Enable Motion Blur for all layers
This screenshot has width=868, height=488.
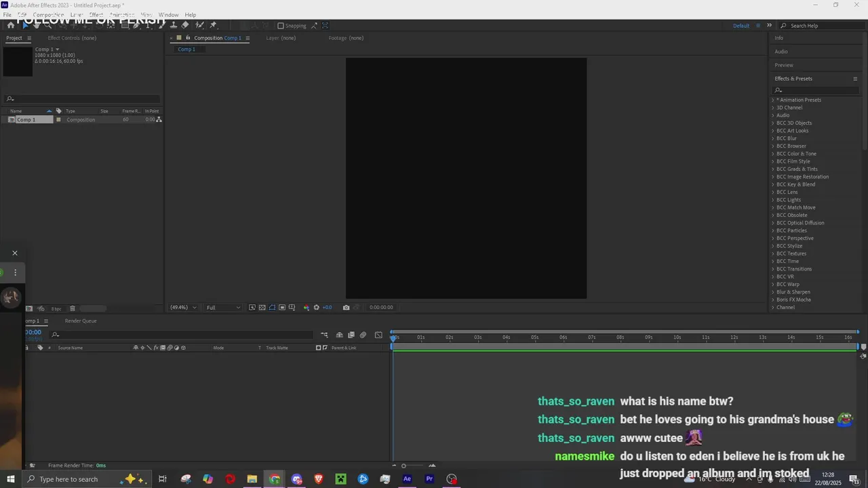tap(363, 335)
